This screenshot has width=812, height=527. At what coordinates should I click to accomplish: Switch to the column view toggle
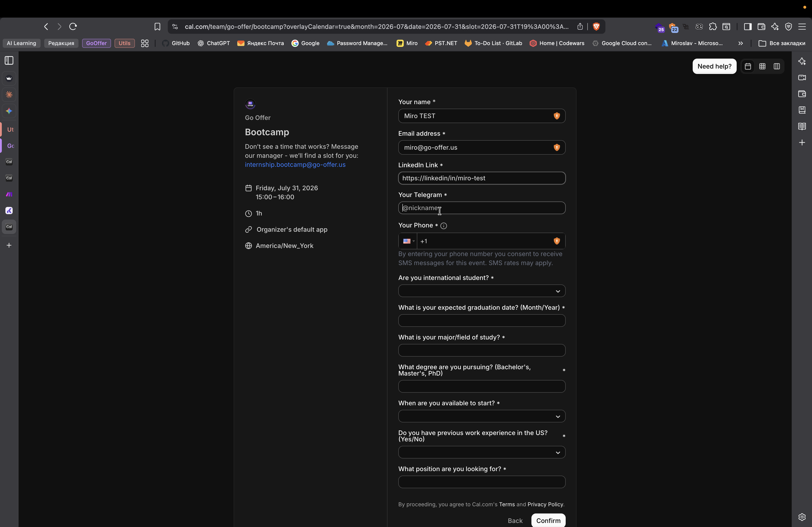[x=777, y=66]
